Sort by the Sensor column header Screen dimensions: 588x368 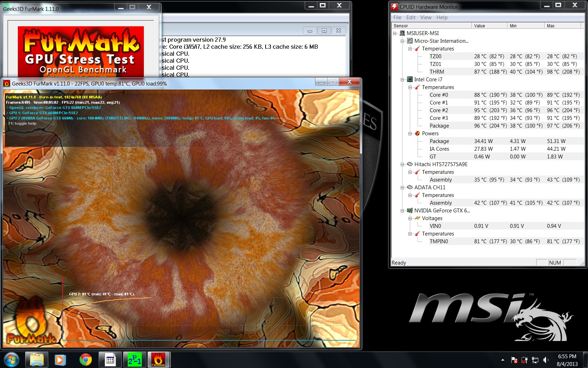pyautogui.click(x=432, y=26)
